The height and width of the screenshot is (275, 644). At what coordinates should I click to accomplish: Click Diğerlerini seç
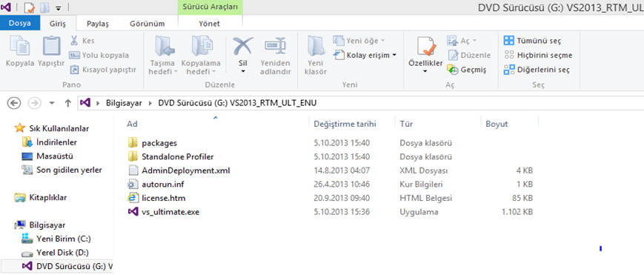coord(537,70)
